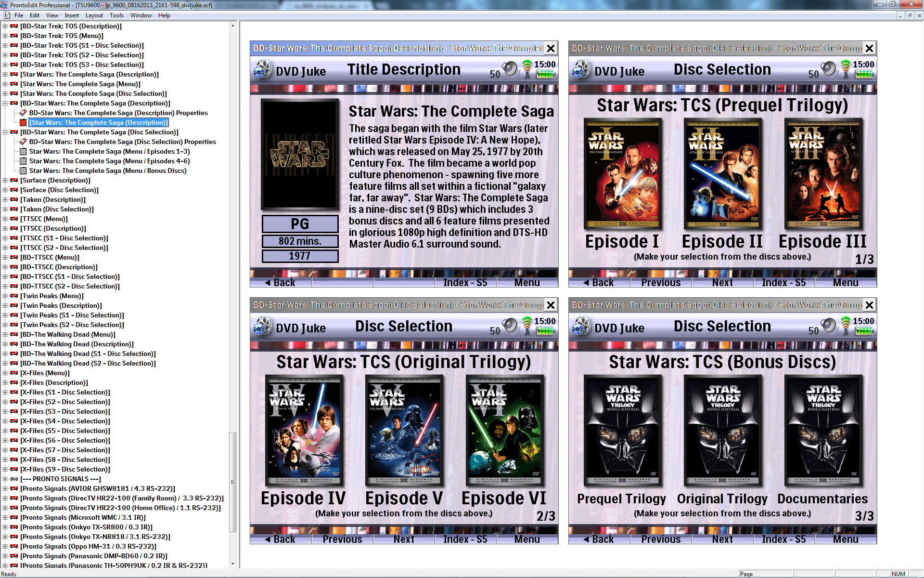This screenshot has height=578, width=924.
Task: Click page icon beside Menu / Episodes 1-3
Action: 23,151
